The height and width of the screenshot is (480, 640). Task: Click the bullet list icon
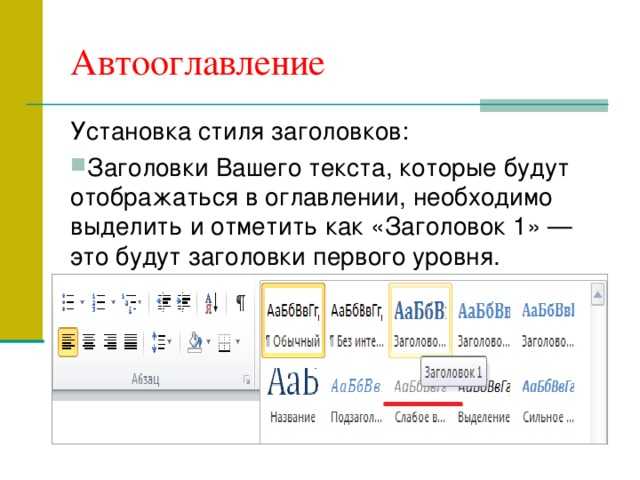click(68, 302)
